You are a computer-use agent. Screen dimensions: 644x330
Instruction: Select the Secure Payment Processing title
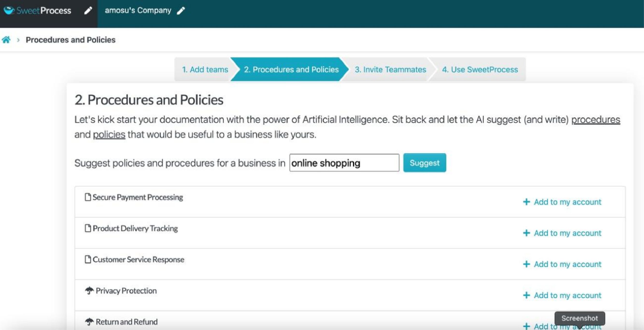(x=138, y=197)
